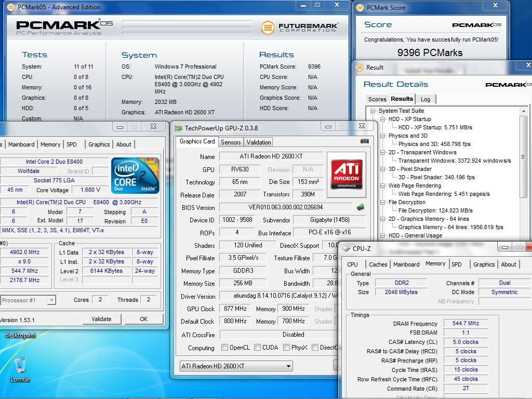This screenshot has width=532, height=399.
Task: Open the Processor #1 selection dropdown
Action: click(x=28, y=300)
